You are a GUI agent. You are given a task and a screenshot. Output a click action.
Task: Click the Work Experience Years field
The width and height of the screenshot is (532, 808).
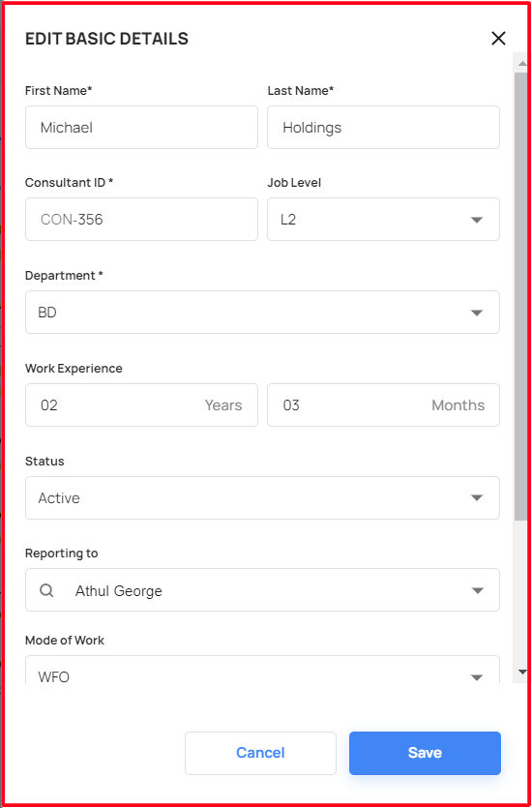(141, 405)
